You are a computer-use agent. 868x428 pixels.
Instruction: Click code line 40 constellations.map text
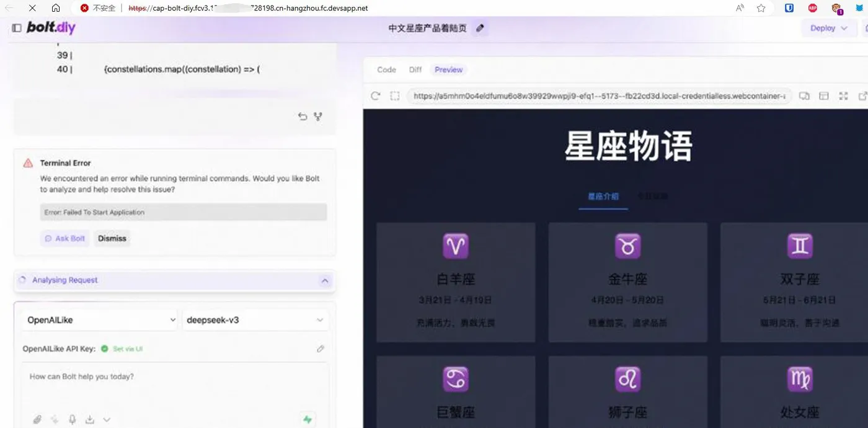click(182, 69)
